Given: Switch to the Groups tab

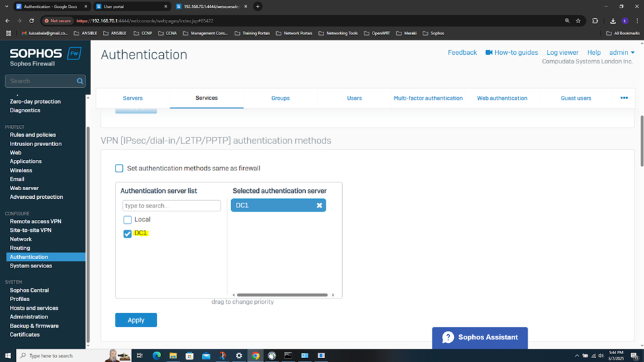Looking at the screenshot, I should pos(281,98).
